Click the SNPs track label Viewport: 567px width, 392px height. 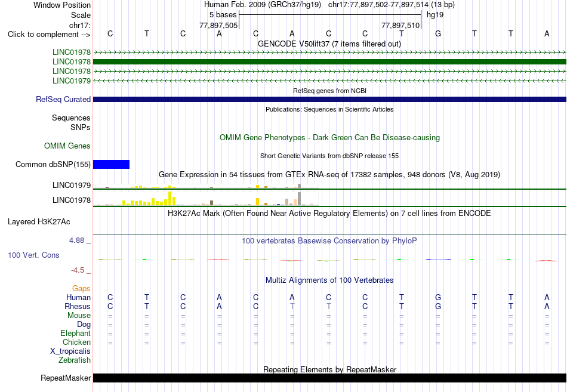click(x=81, y=127)
